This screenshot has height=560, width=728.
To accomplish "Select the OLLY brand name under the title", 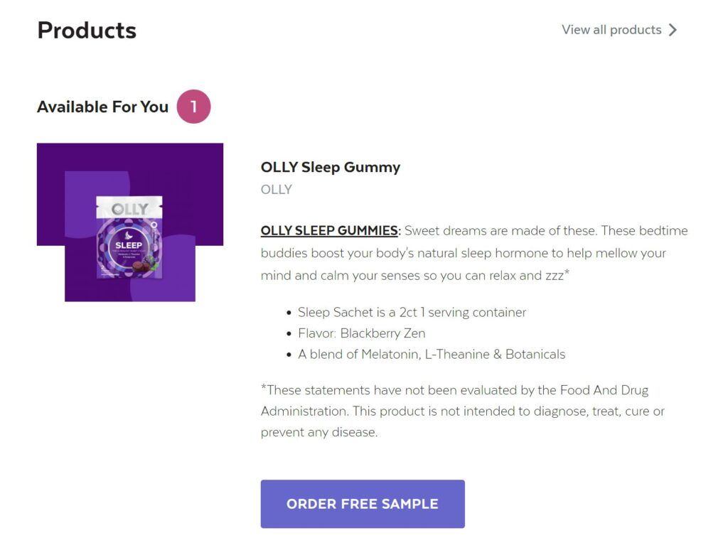I will click(x=277, y=189).
